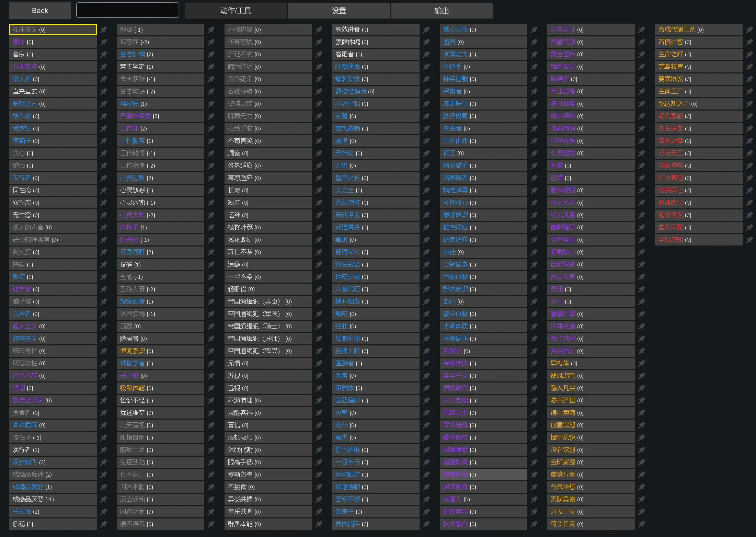The width and height of the screenshot is (756, 537).
Task: Pin the 合成代谢工艺 entry
Action: click(749, 30)
